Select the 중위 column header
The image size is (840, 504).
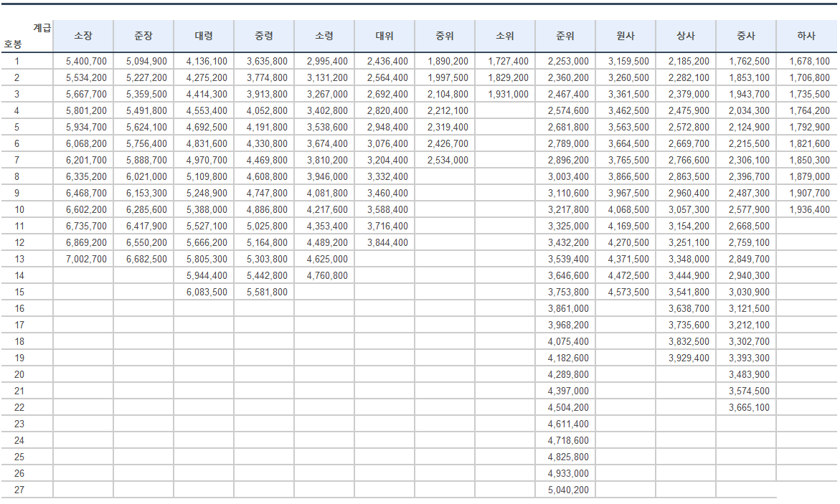coord(445,36)
